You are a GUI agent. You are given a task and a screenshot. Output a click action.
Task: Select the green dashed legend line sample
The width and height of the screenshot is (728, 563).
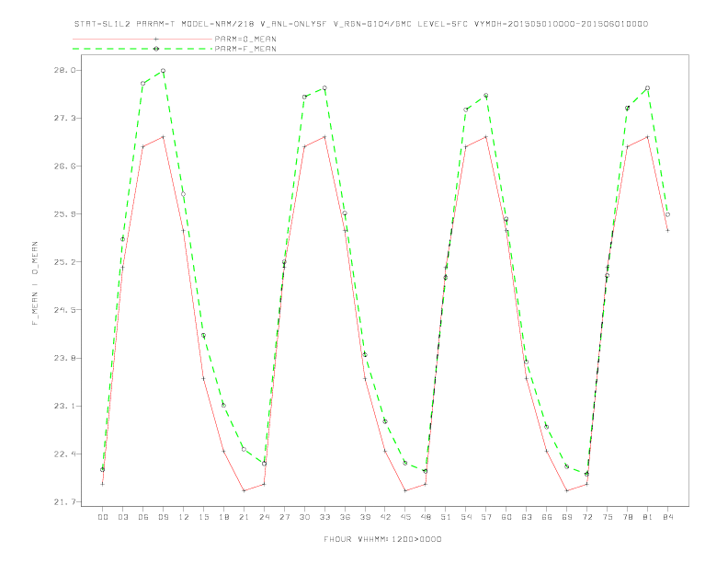142,49
